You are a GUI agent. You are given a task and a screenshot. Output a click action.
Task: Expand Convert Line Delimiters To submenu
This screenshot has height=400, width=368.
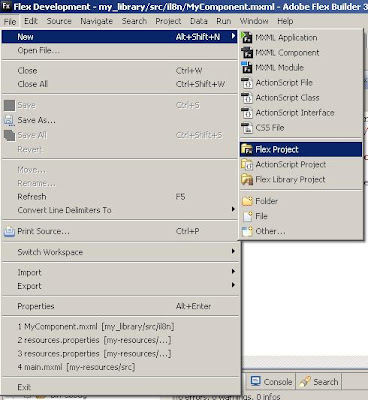click(233, 209)
